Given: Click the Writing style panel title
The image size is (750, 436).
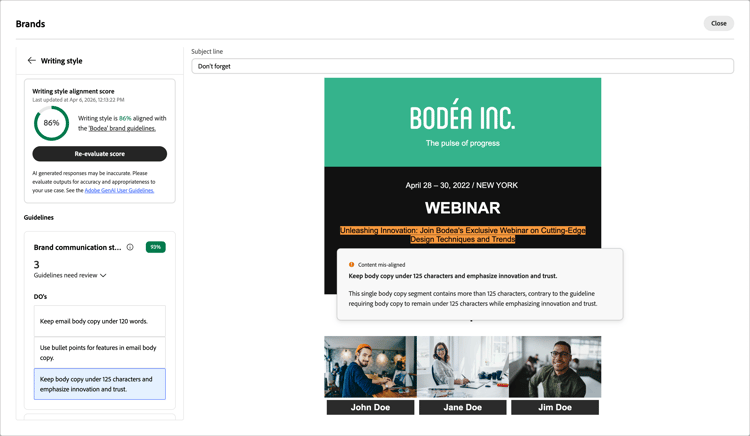Looking at the screenshot, I should pyautogui.click(x=61, y=61).
